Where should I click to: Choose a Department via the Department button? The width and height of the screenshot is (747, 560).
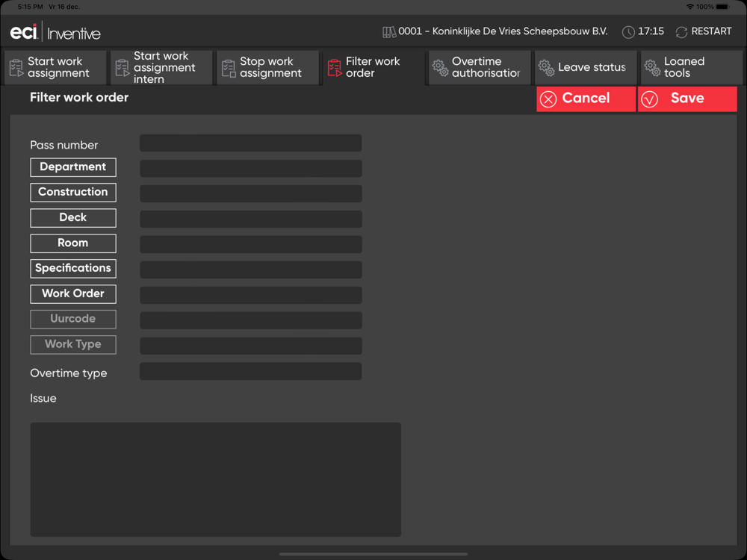[73, 167]
